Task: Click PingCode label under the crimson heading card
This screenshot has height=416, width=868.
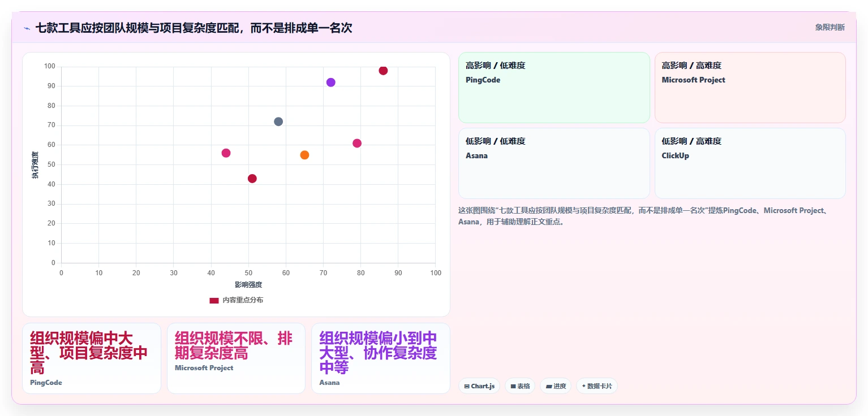Action: click(x=46, y=383)
